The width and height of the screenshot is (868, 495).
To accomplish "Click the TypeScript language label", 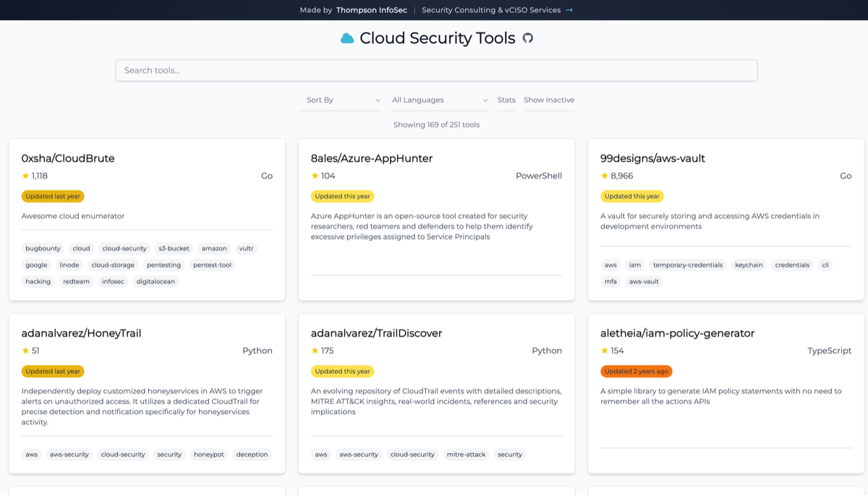I will click(830, 350).
